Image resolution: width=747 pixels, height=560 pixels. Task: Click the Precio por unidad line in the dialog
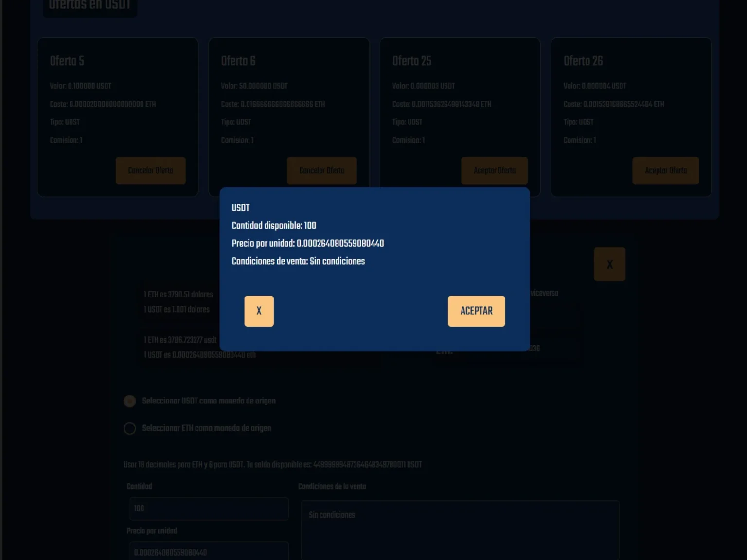click(x=308, y=244)
